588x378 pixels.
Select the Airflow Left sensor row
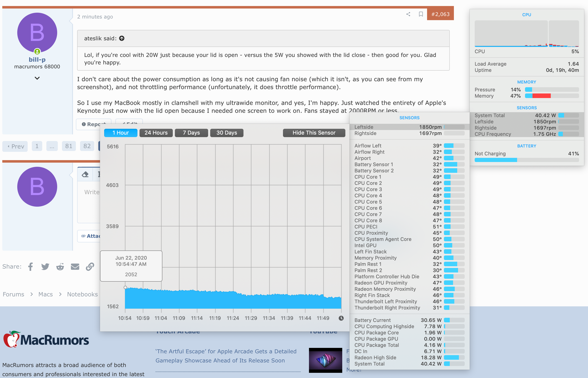pos(409,146)
